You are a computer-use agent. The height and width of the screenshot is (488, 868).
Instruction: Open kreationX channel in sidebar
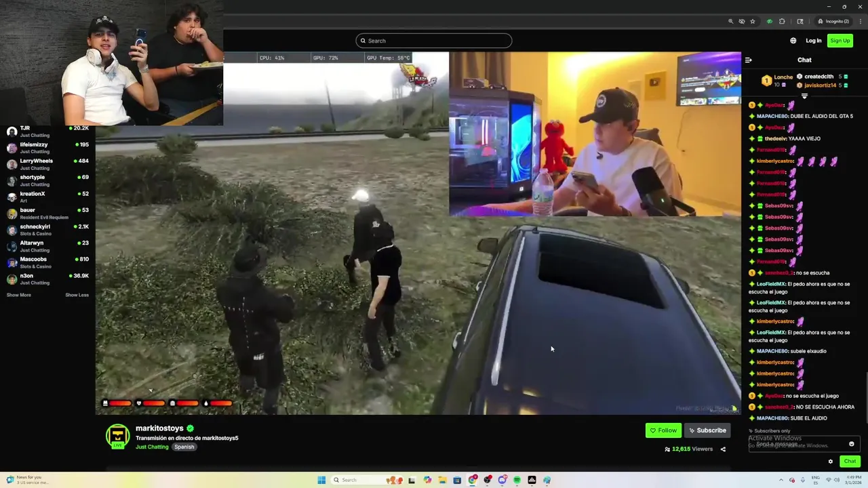(47, 197)
